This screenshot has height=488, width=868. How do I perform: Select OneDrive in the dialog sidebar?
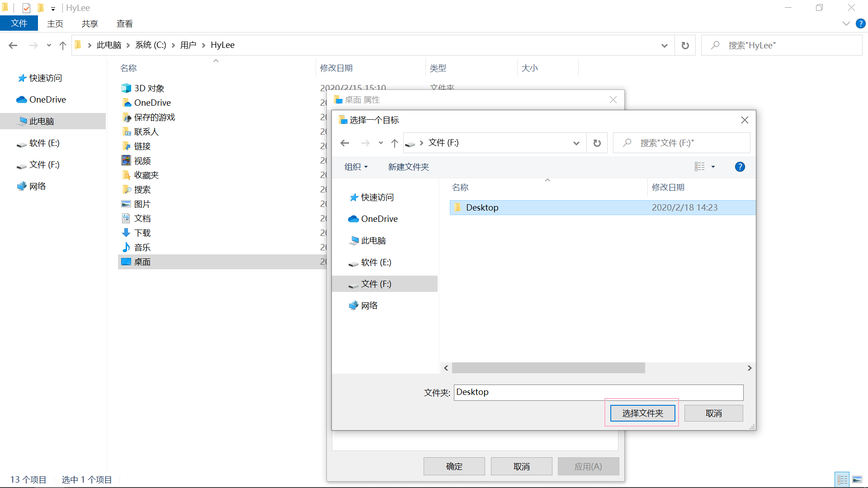tap(379, 219)
